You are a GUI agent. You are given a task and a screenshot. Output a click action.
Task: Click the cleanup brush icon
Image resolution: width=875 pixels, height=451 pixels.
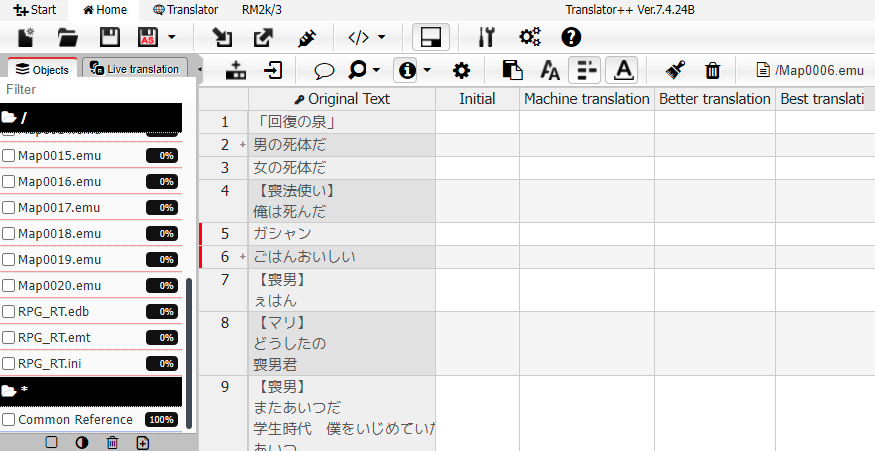tap(675, 70)
